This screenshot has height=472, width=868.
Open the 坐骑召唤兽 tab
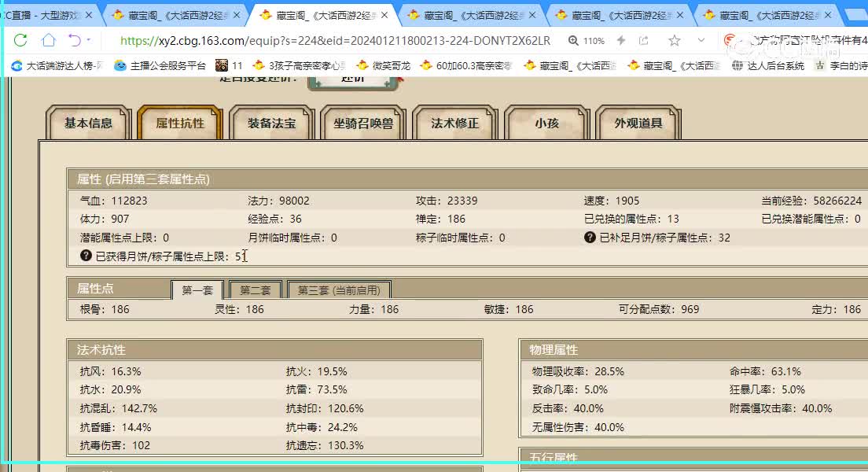pos(363,123)
